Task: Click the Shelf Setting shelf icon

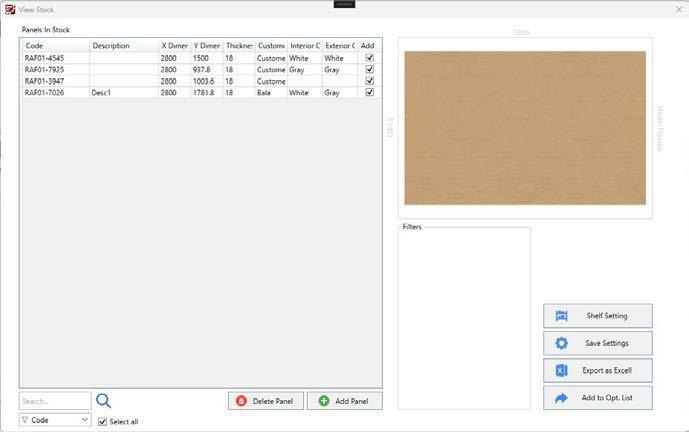Action: tap(561, 316)
